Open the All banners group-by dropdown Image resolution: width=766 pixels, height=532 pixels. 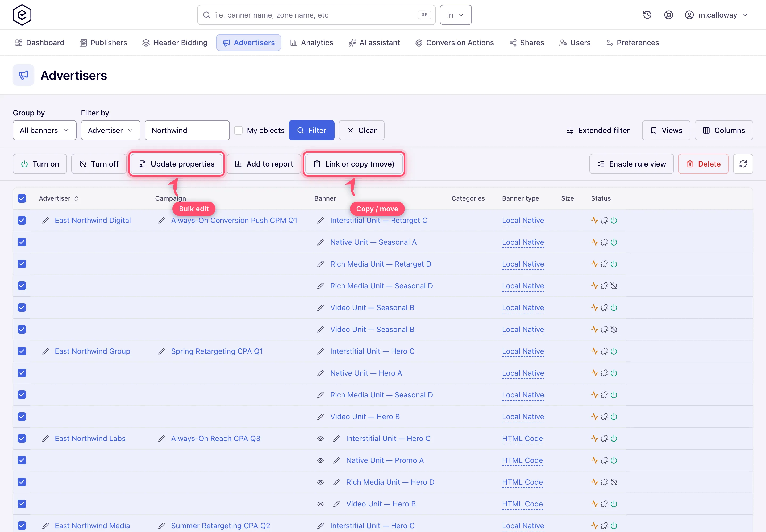pos(45,130)
